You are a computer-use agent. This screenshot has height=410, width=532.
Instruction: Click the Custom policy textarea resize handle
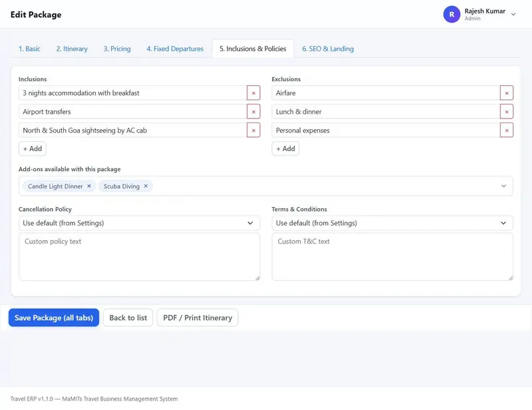257,278
